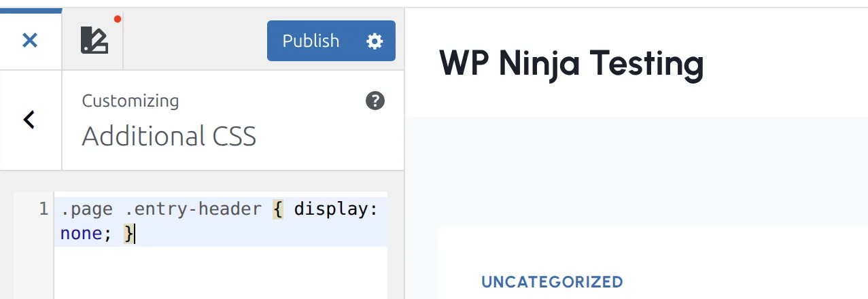Click inside the CSS code editor

pos(221,245)
